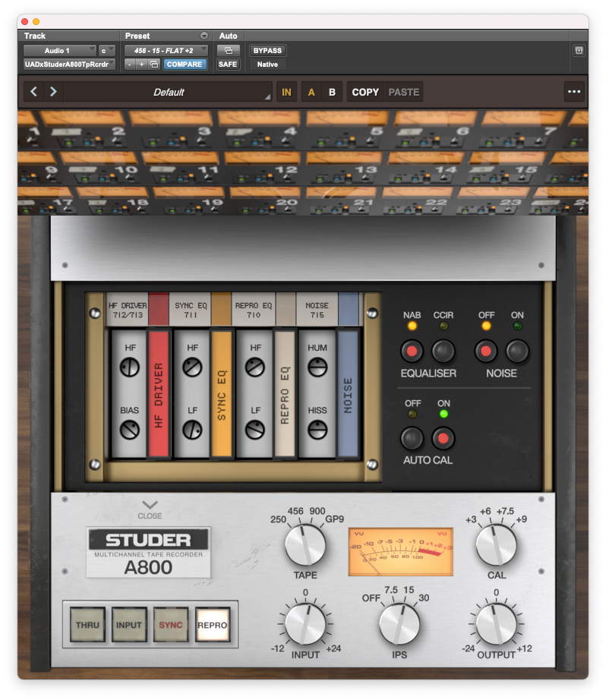This screenshot has width=606, height=700.
Task: Click the HISS trimpot on Noise card
Action: tap(317, 430)
